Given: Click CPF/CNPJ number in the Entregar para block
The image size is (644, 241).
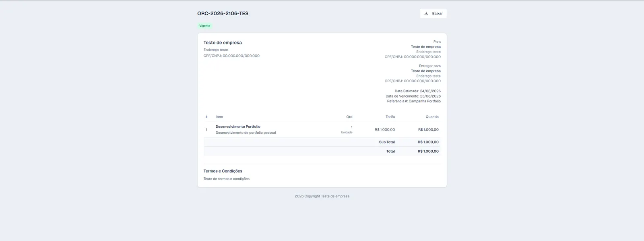Looking at the screenshot, I should [x=413, y=81].
